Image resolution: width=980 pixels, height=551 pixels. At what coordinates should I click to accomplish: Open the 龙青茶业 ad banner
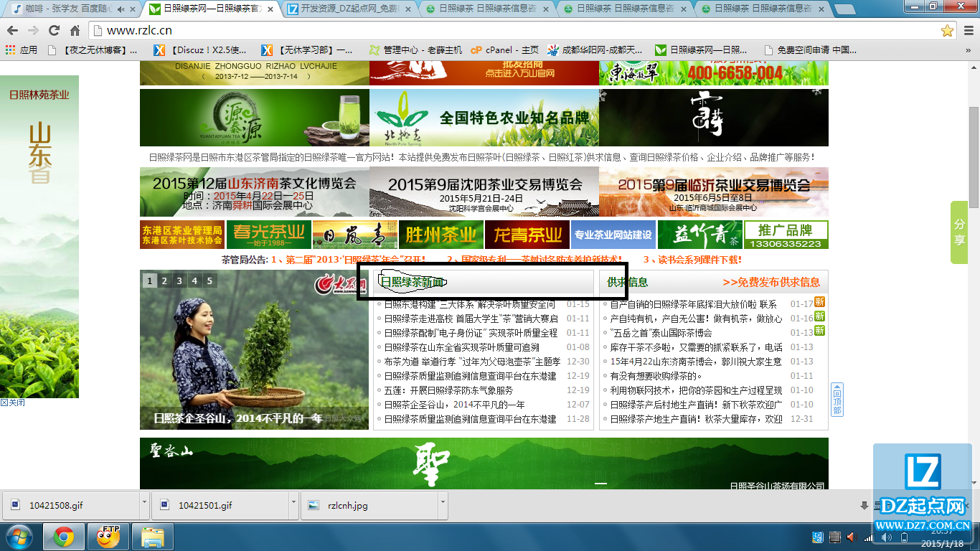[527, 235]
